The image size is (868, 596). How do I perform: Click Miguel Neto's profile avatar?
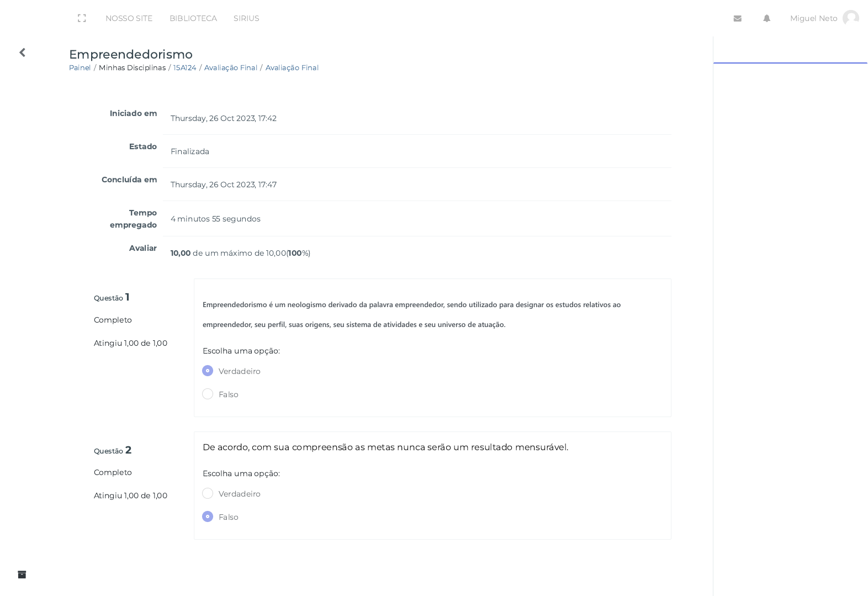[850, 18]
